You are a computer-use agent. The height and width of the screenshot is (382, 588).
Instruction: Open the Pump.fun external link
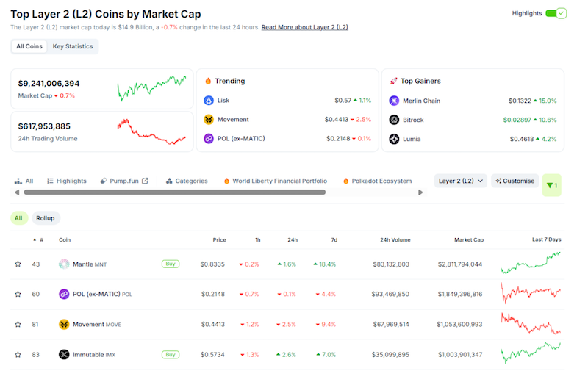(124, 181)
